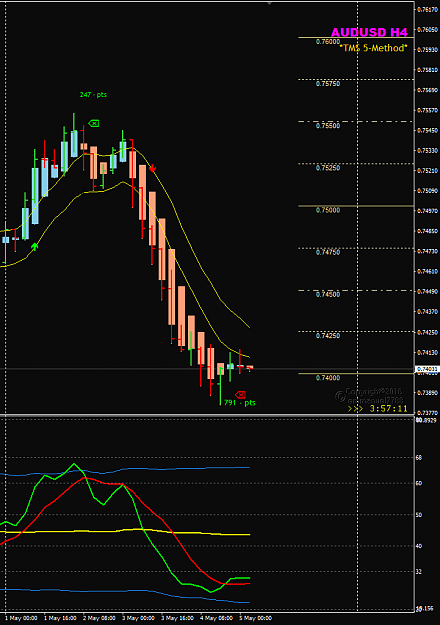Screen dimensions: 440x625
Task: Select the red trade-close marker near 791 pts
Action: (x=240, y=395)
